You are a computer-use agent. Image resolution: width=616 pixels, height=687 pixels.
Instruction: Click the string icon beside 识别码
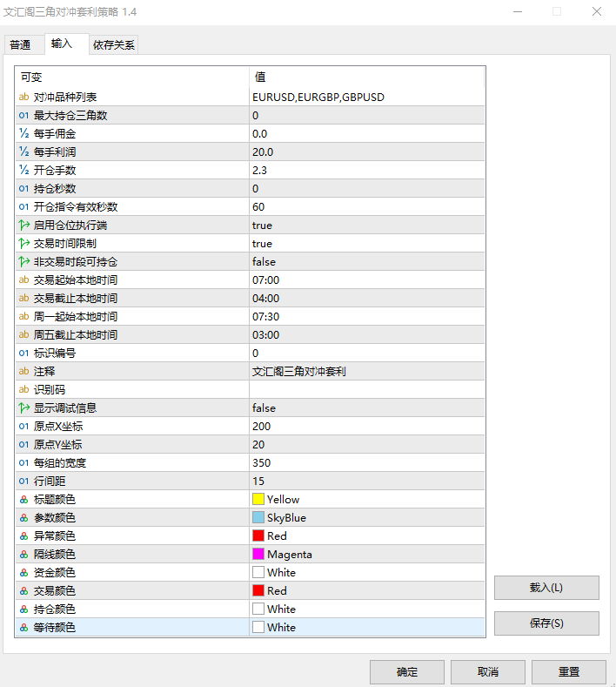coord(23,389)
